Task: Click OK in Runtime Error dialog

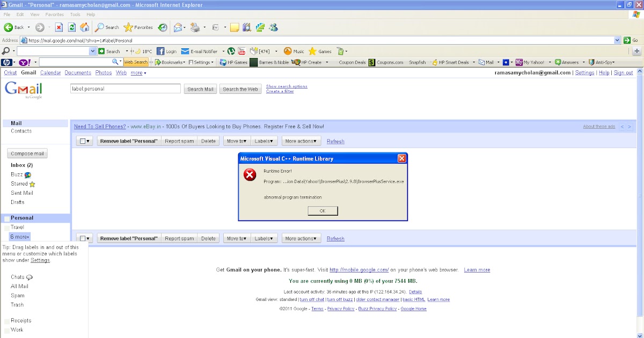Action: pyautogui.click(x=323, y=211)
